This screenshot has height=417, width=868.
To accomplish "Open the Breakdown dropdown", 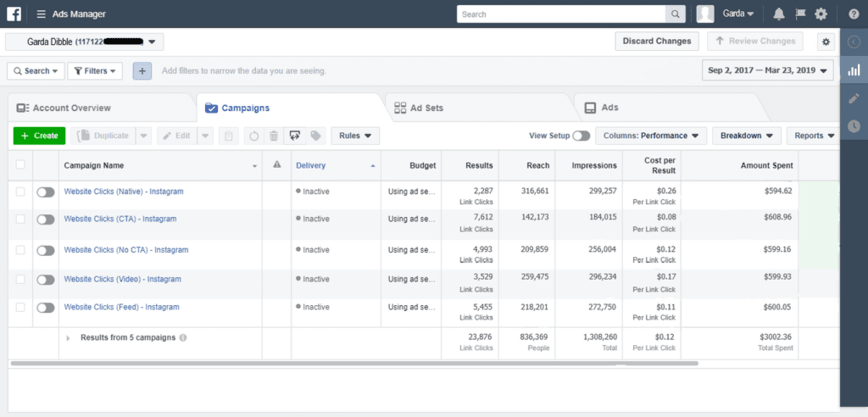I will (747, 136).
